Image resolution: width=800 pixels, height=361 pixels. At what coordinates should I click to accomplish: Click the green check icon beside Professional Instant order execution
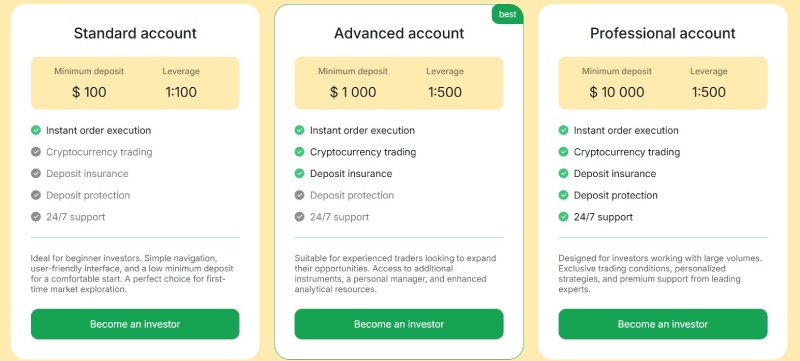(x=563, y=130)
